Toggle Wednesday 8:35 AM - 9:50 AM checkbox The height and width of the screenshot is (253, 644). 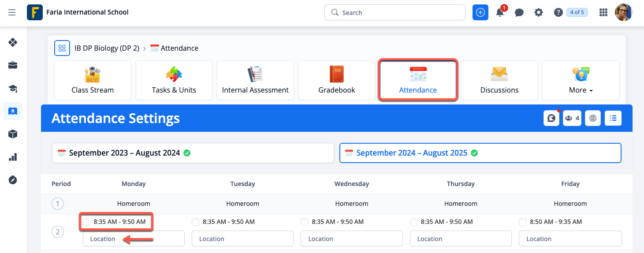pos(305,222)
